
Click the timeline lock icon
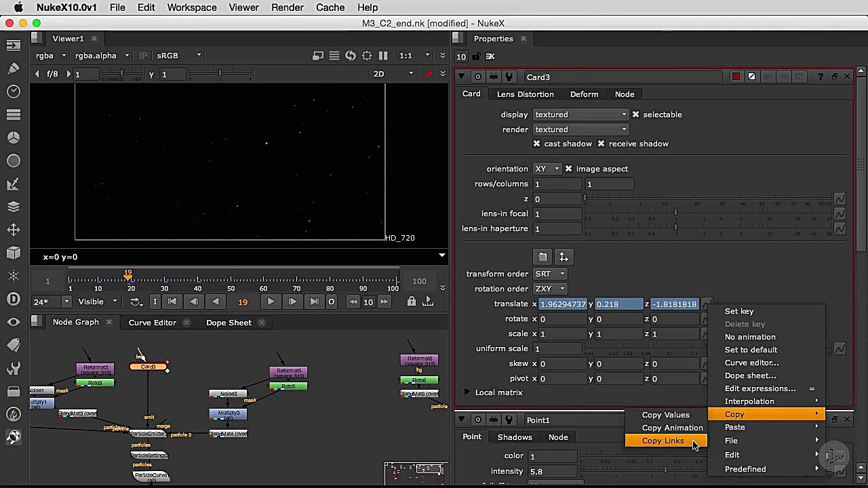click(x=411, y=302)
